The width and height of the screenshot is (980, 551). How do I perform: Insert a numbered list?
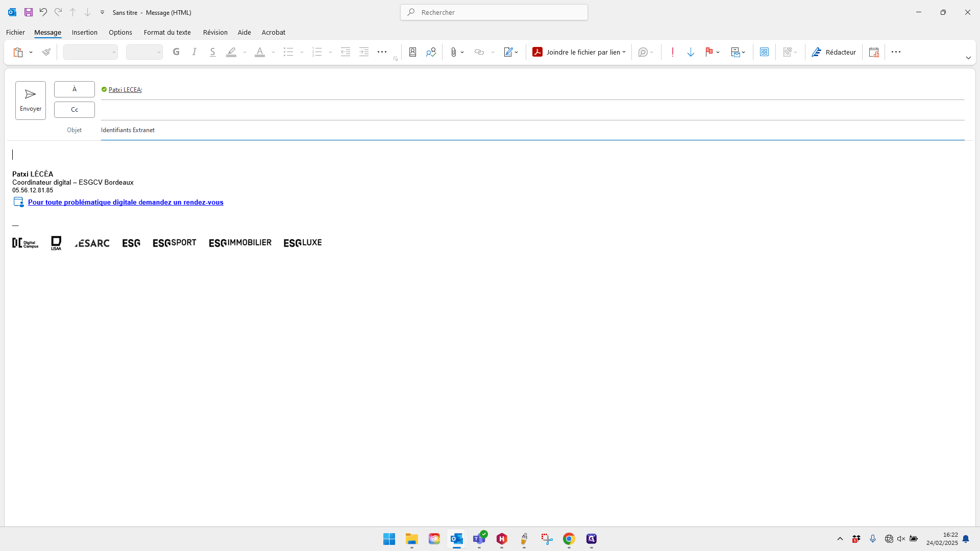point(317,52)
